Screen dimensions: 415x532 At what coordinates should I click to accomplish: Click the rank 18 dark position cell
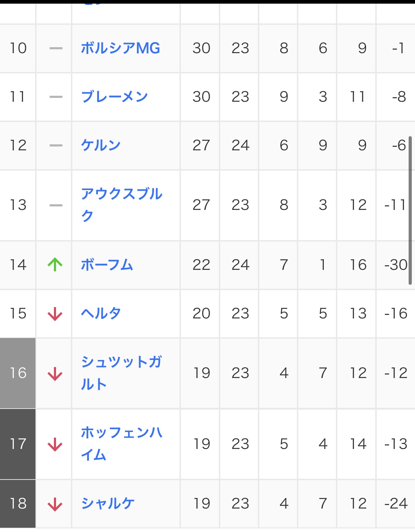tap(18, 504)
